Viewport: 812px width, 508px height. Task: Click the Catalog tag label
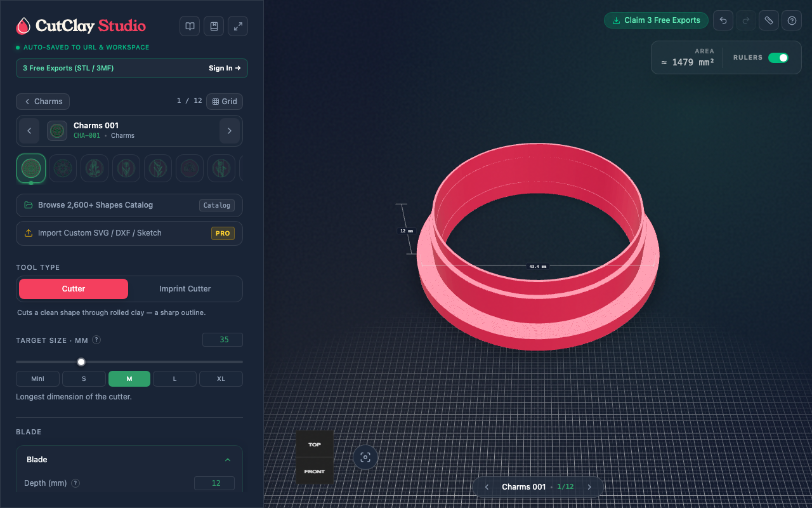(x=216, y=205)
